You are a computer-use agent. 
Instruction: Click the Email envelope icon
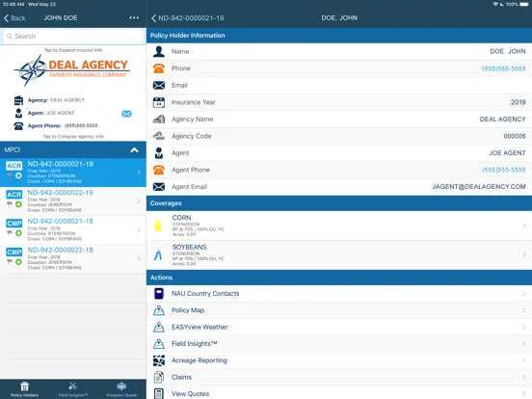[x=159, y=85]
